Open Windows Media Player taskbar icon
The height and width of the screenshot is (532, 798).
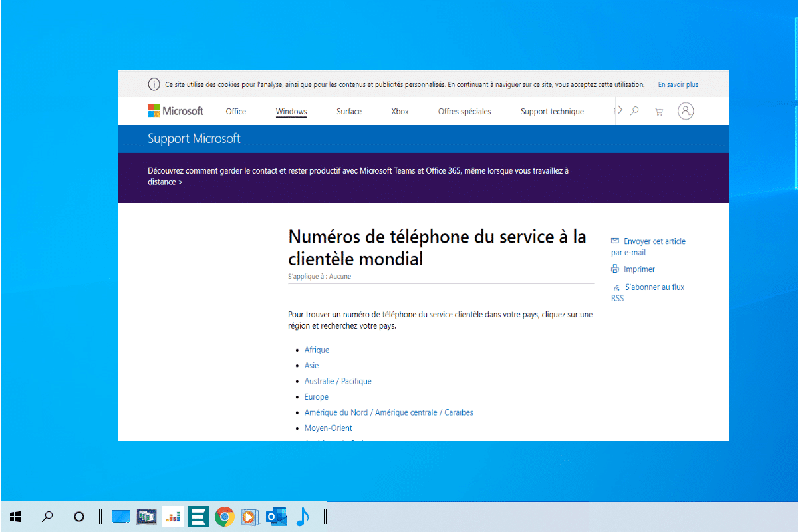(250, 517)
